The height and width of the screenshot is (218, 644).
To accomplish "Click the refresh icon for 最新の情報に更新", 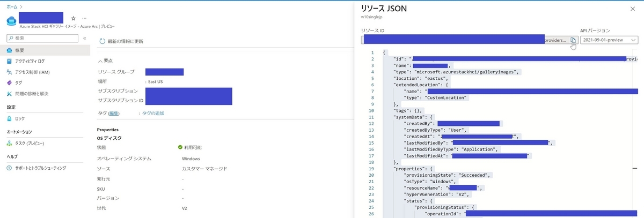I will [x=102, y=41].
